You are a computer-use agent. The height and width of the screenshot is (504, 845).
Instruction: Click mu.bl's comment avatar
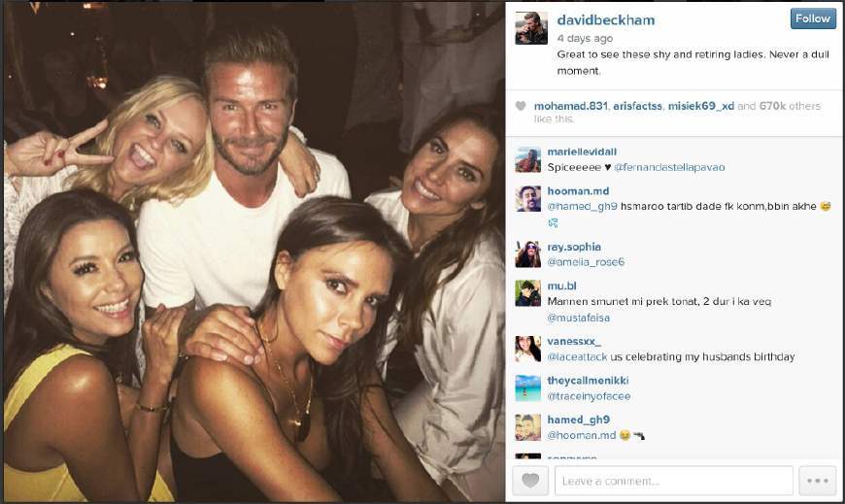coord(528,293)
